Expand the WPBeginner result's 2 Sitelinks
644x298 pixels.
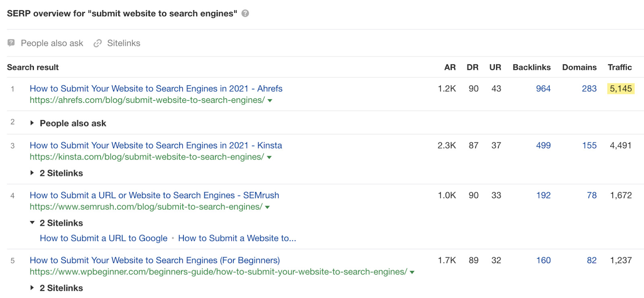point(32,288)
